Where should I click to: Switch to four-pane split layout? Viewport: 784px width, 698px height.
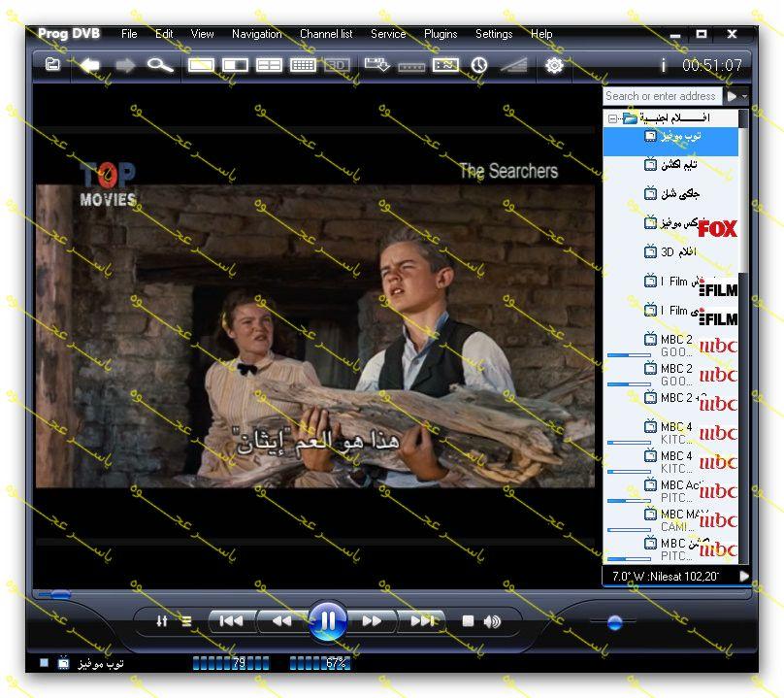click(x=269, y=65)
